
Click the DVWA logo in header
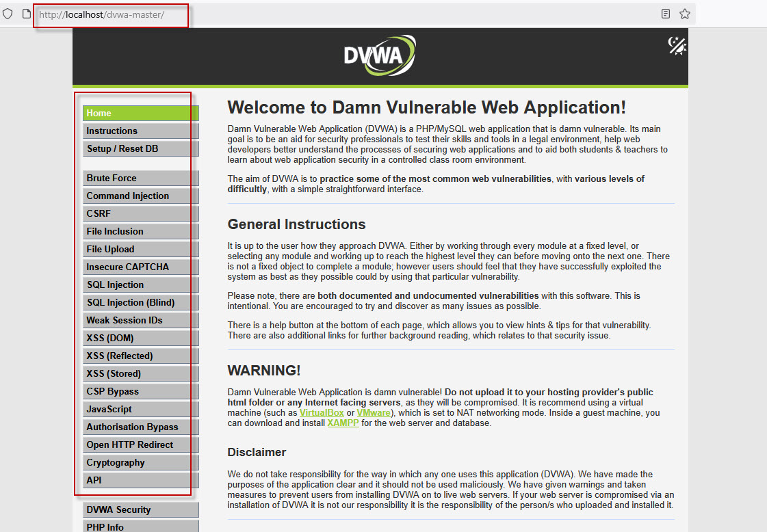380,55
